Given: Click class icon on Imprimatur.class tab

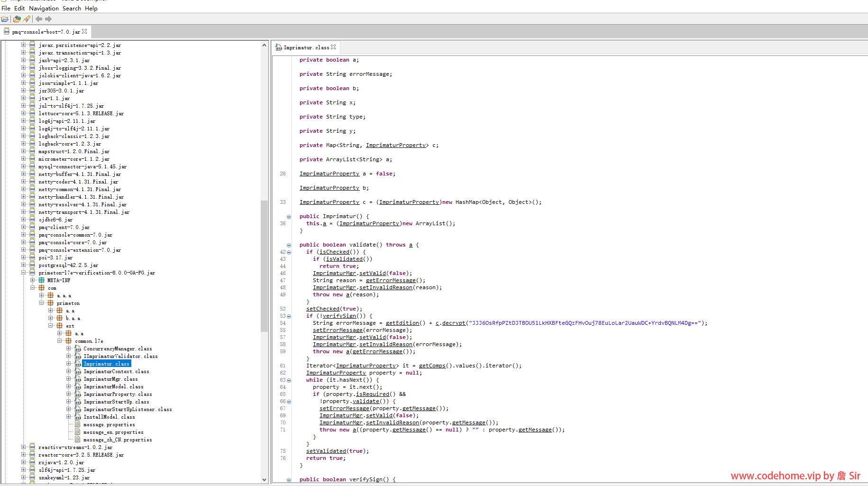Looking at the screenshot, I should (x=279, y=47).
